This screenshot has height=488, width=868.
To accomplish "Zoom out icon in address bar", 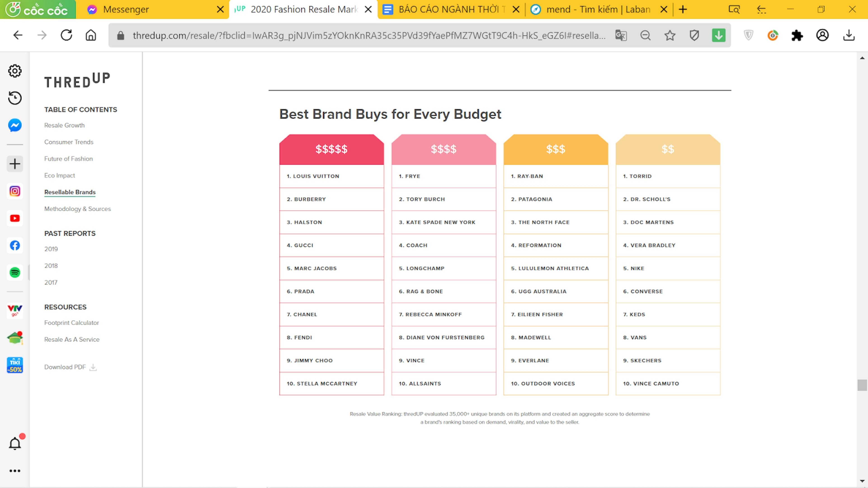I will (x=645, y=35).
